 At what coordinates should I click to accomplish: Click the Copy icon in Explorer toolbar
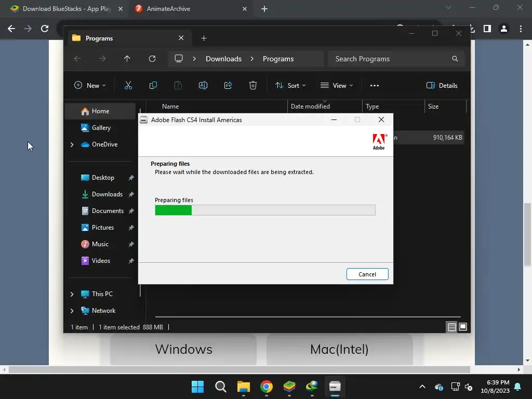153,86
